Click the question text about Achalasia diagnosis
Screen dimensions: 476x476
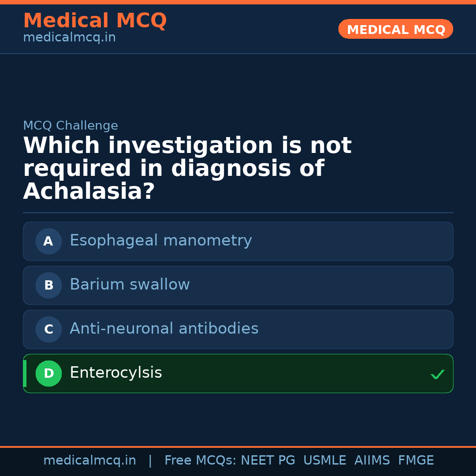(x=187, y=167)
